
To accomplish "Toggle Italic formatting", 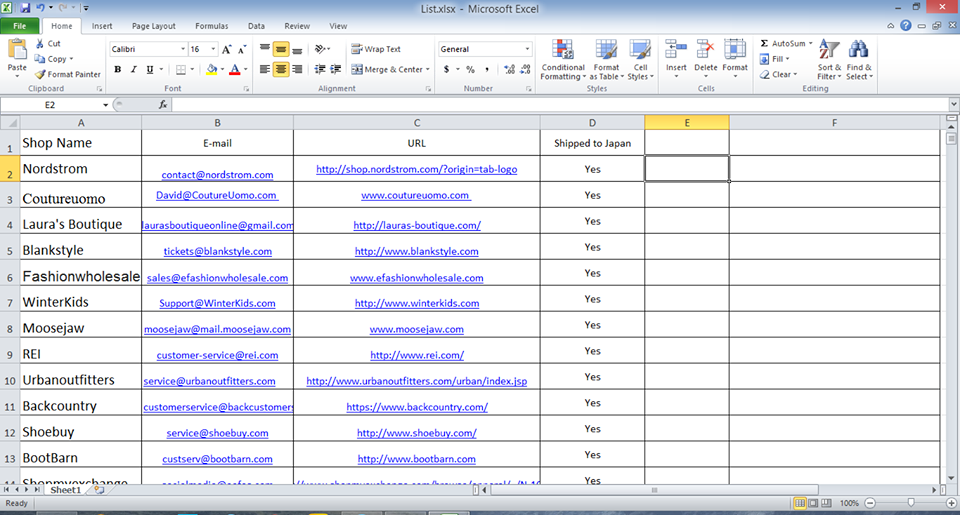I will click(133, 69).
